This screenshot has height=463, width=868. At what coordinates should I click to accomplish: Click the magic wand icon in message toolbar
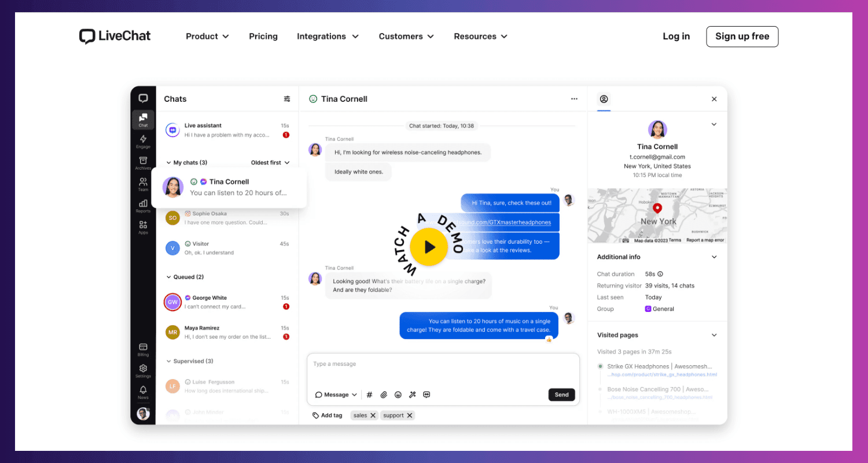pyautogui.click(x=413, y=395)
